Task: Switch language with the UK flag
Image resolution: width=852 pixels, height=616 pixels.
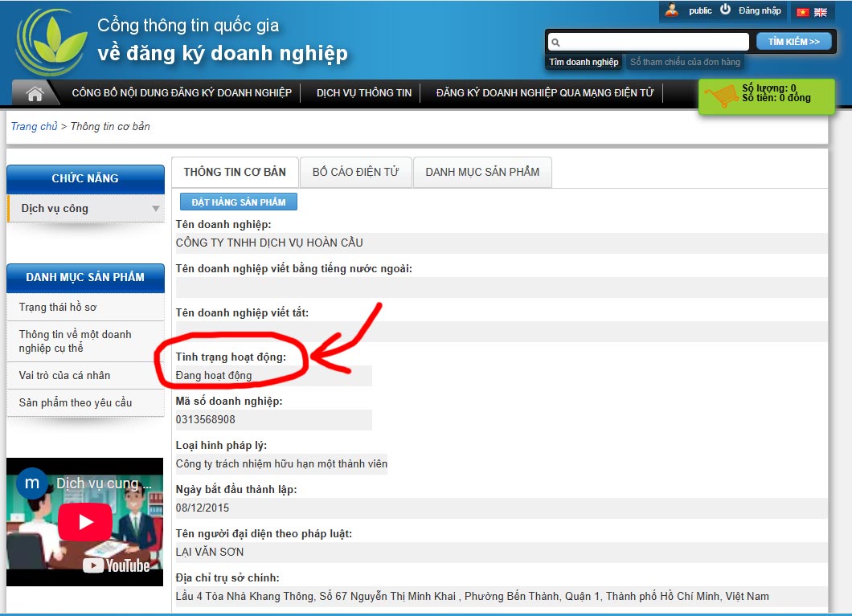Action: (821, 12)
